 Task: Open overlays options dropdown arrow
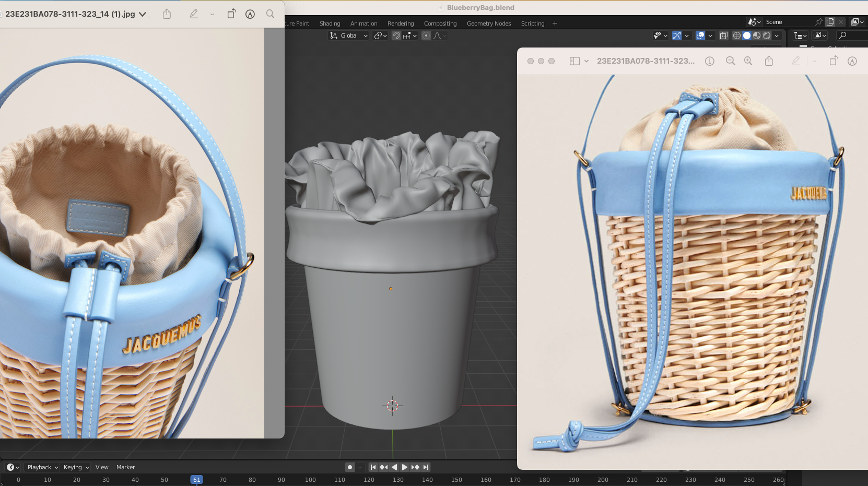pyautogui.click(x=710, y=35)
